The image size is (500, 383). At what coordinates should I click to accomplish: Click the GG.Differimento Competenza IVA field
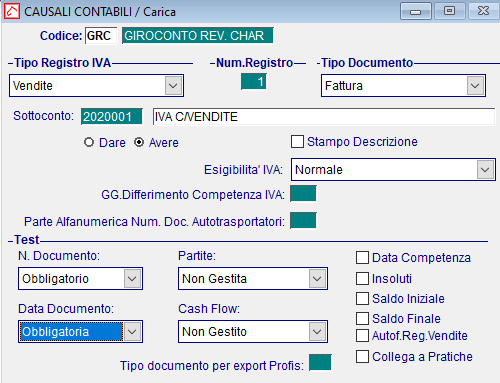click(303, 194)
